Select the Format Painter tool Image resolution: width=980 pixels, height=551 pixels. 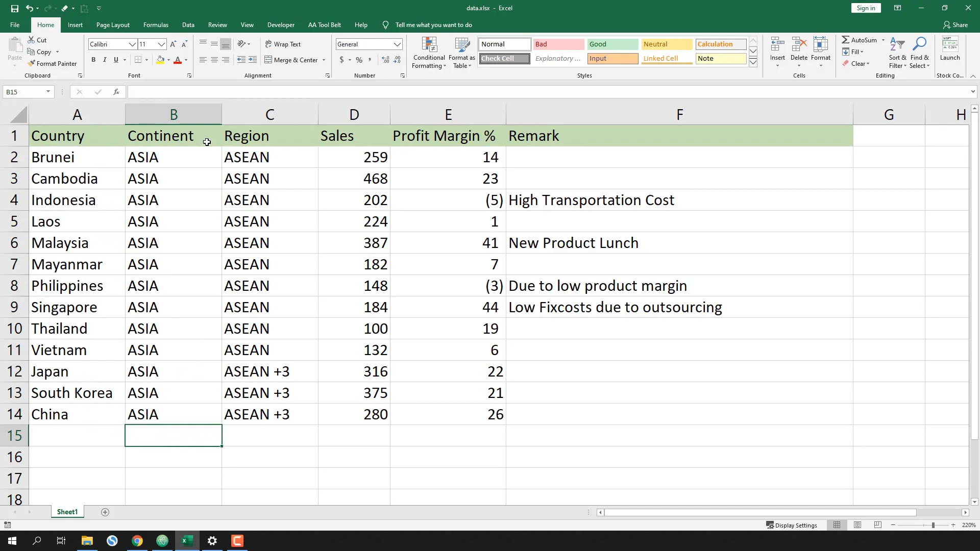click(53, 63)
